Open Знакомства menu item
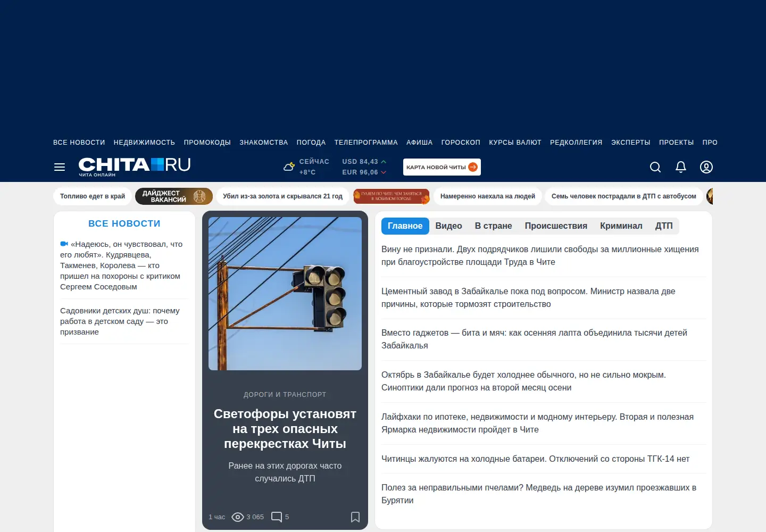The image size is (766, 532). point(264,143)
